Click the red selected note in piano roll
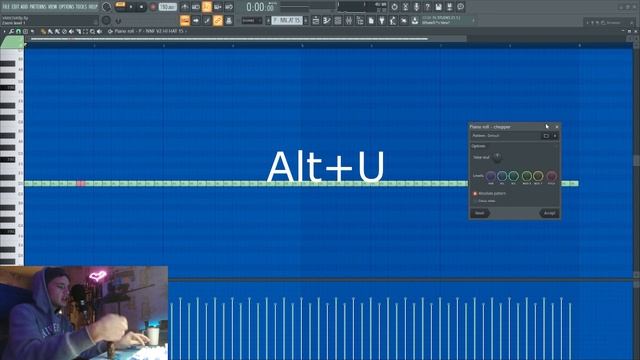Screen dimensions: 640x360 pos(80,184)
